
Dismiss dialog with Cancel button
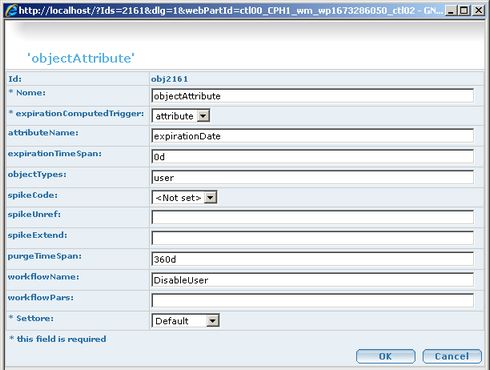[452, 356]
